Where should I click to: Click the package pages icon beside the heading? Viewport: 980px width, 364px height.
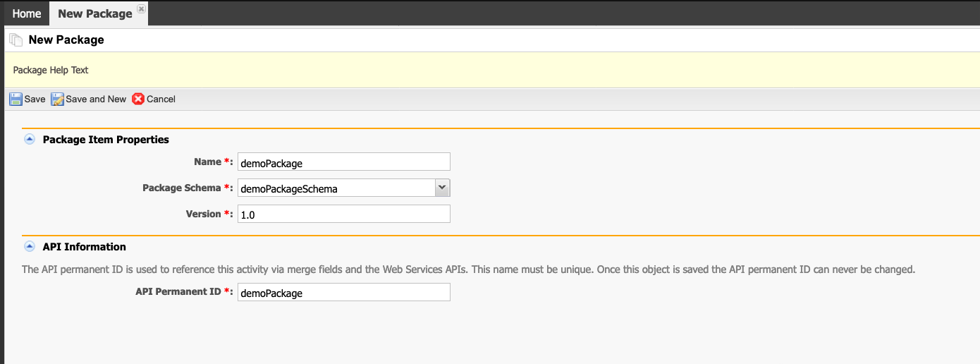(x=16, y=40)
